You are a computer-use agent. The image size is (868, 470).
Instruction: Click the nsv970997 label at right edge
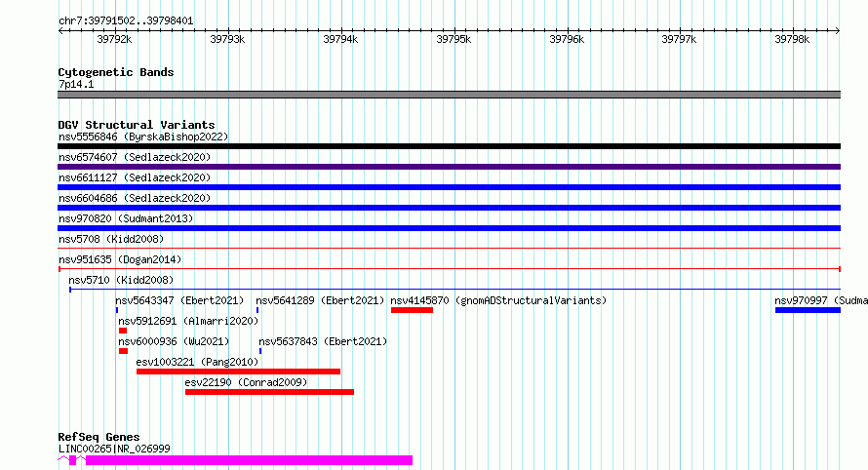pyautogui.click(x=821, y=300)
